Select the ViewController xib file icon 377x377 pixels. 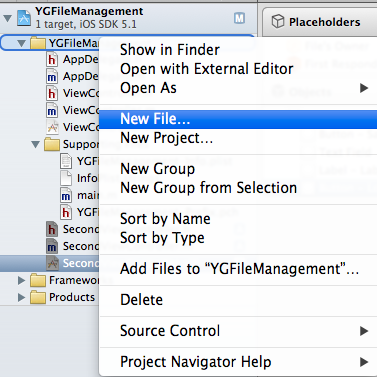pyautogui.click(x=52, y=127)
